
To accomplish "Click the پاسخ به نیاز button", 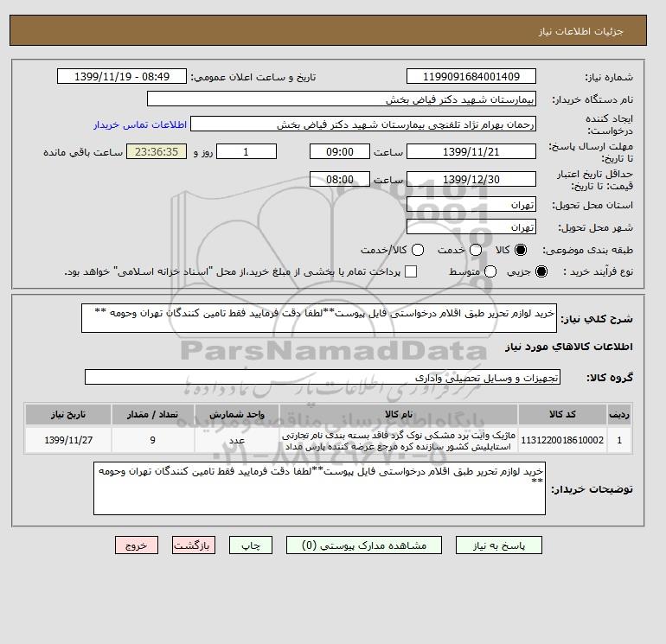I will click(x=499, y=545).
